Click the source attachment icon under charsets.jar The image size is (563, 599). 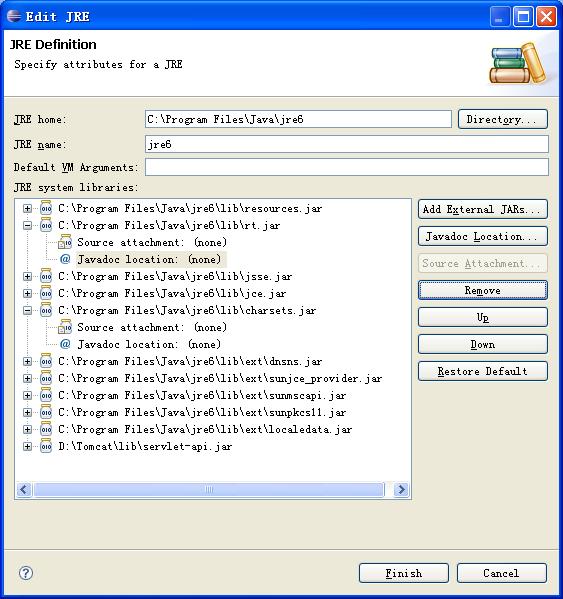point(65,327)
